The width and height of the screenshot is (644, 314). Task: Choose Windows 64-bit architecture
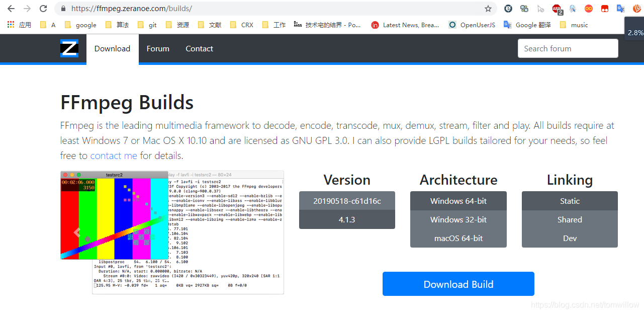coord(458,201)
